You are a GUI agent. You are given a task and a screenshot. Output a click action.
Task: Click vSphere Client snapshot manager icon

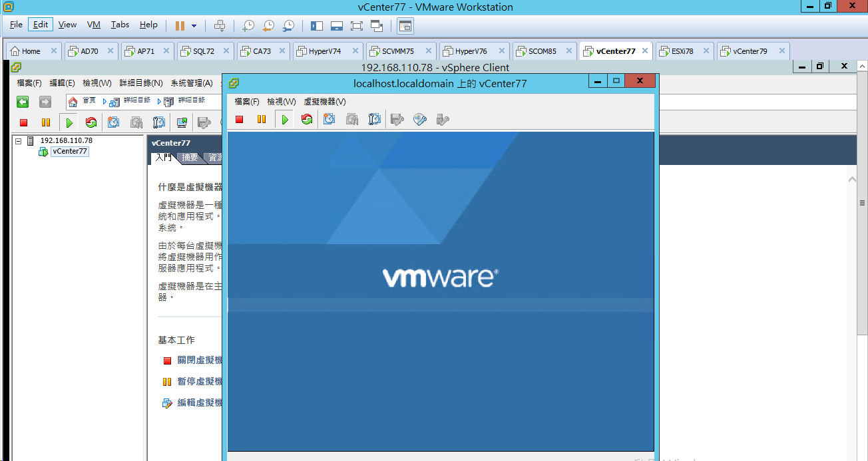(158, 122)
